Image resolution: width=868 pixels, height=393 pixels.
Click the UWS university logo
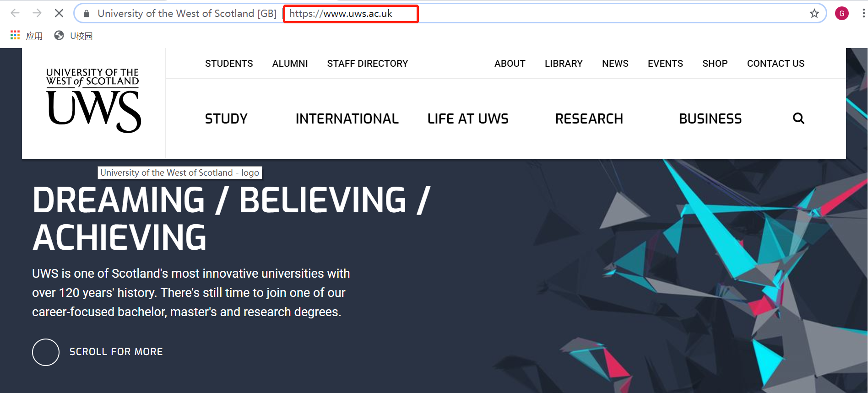(x=93, y=101)
